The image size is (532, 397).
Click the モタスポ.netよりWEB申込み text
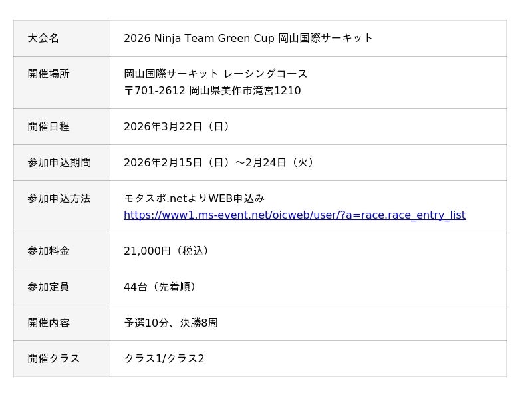click(194, 198)
